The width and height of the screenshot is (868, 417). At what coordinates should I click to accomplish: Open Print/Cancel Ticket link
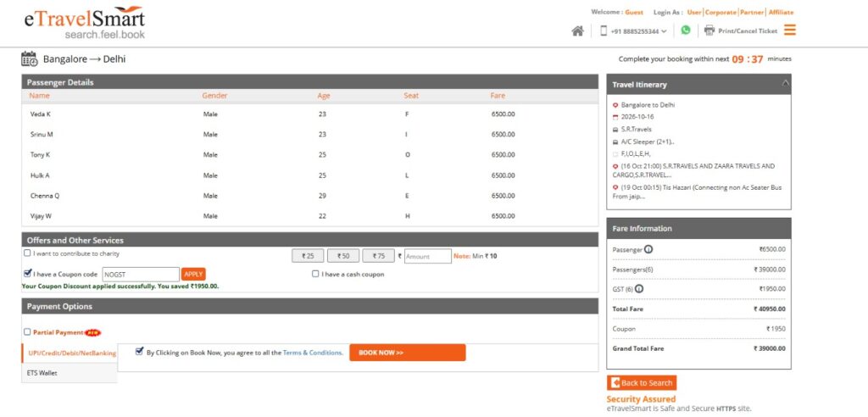[x=748, y=31]
